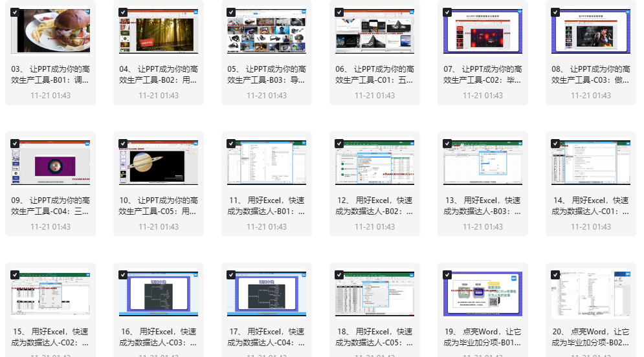Click the file name of video 14 Excel-C01

pos(591,206)
